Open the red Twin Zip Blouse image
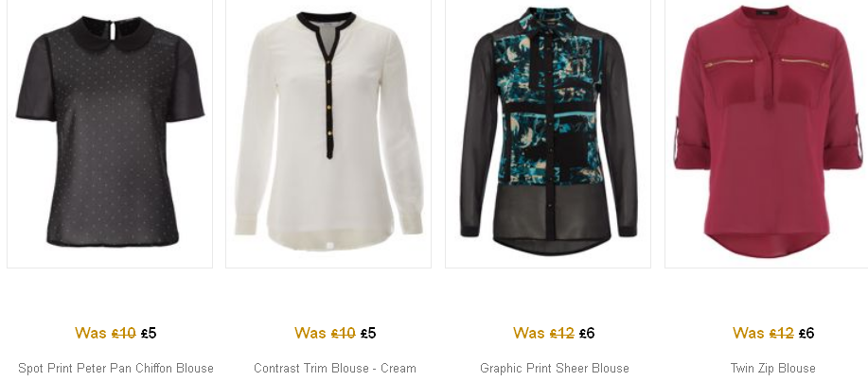868x381 pixels. click(767, 133)
